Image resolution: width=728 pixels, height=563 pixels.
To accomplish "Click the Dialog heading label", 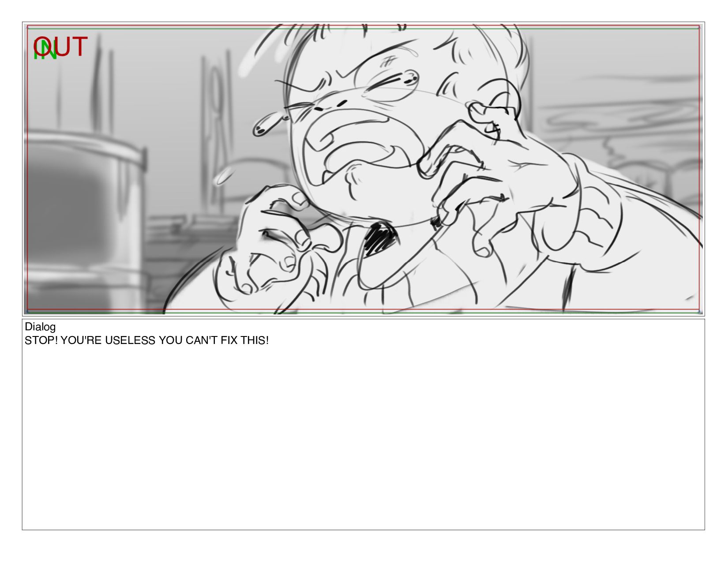I will (40, 327).
